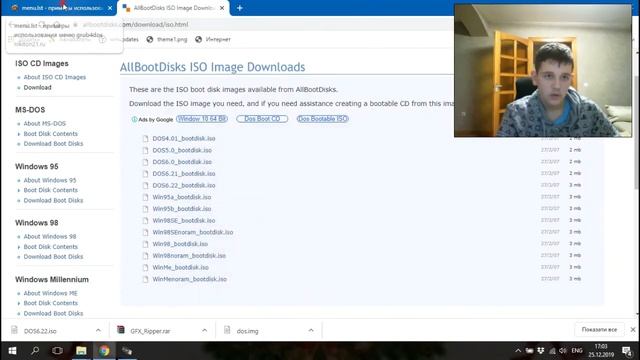The width and height of the screenshot is (640, 360).
Task: Open the notification center icon
Action: (627, 351)
